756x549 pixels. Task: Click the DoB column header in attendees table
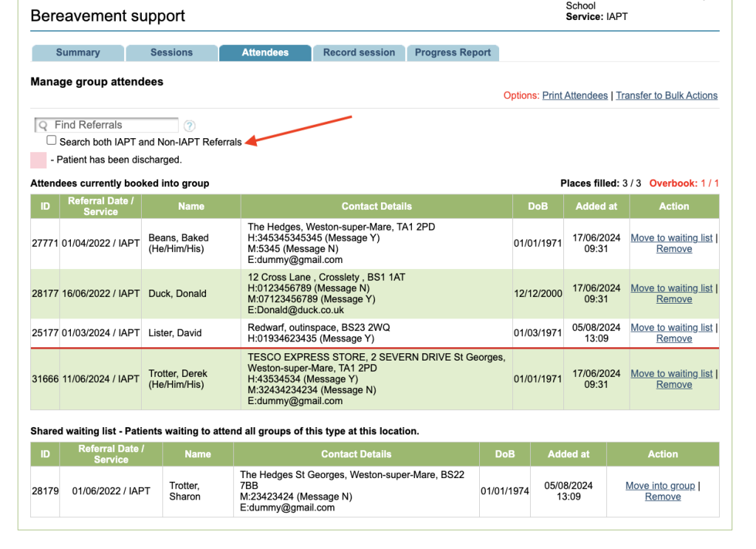point(538,206)
